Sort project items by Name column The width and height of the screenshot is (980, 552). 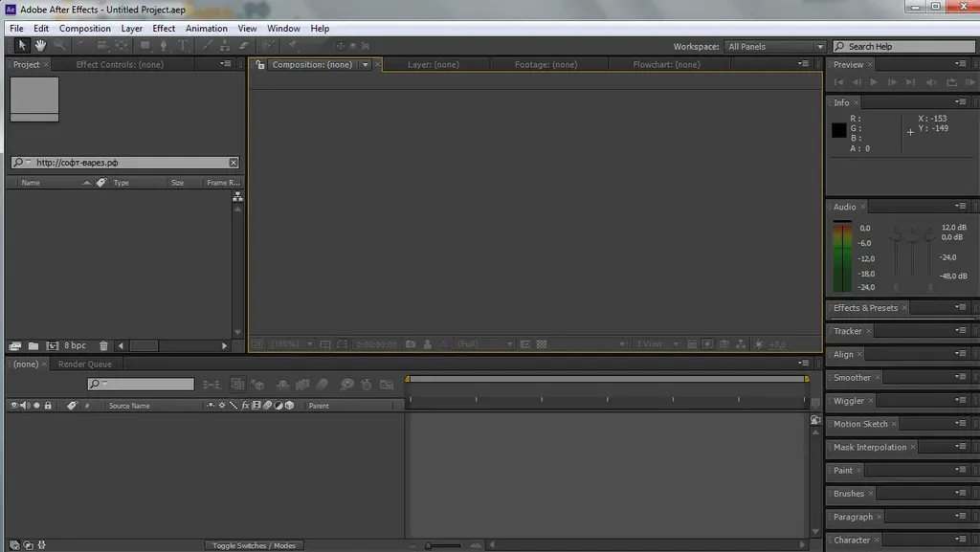tap(31, 183)
